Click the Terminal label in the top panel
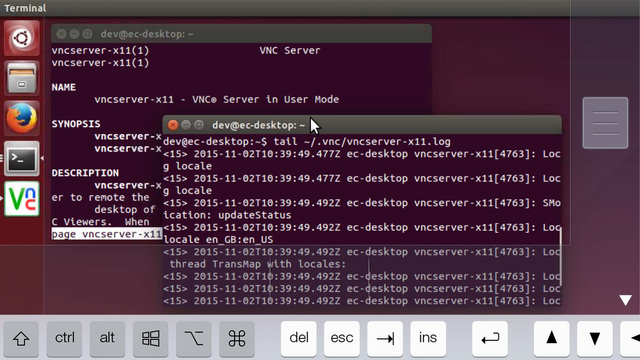The width and height of the screenshot is (640, 360). coord(24,8)
